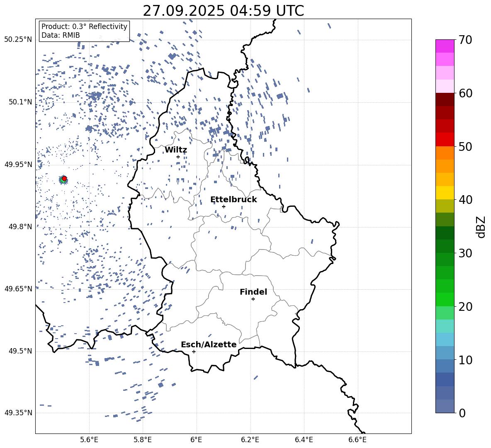Viewport: 491px width, 448px height.
Task: Click the magenta top colorbar segment
Action: pyautogui.click(x=445, y=46)
